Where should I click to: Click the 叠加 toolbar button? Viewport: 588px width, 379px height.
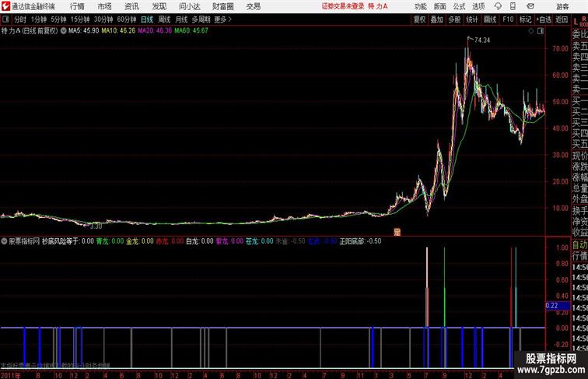tap(437, 19)
